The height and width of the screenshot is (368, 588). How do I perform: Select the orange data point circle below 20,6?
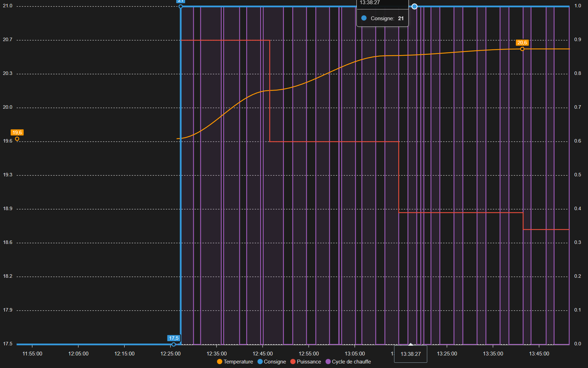[x=522, y=49]
